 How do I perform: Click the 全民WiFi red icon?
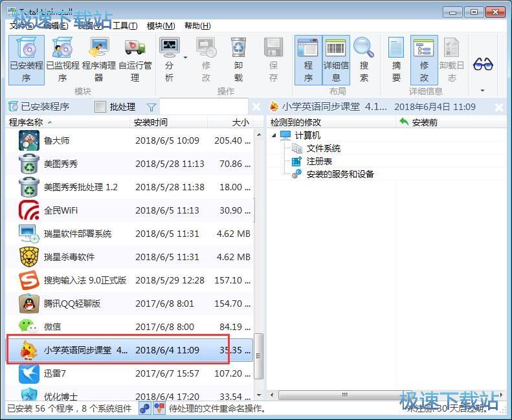click(x=29, y=210)
